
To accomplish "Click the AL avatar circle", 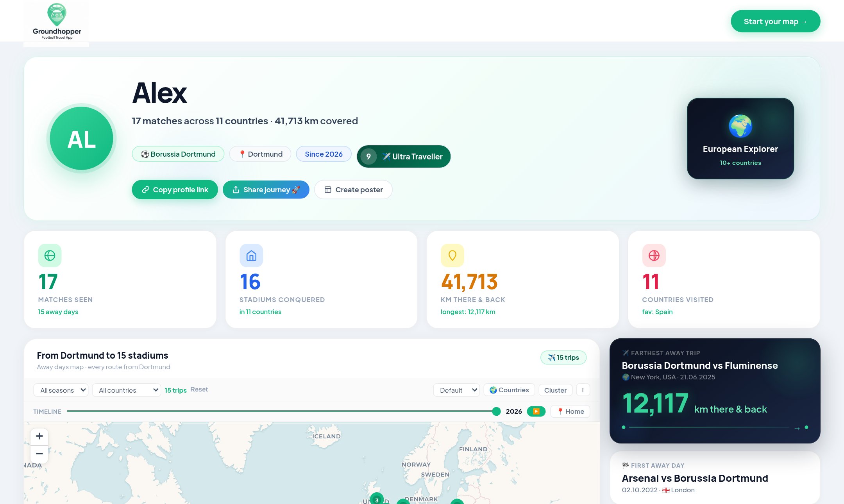I will point(82,139).
